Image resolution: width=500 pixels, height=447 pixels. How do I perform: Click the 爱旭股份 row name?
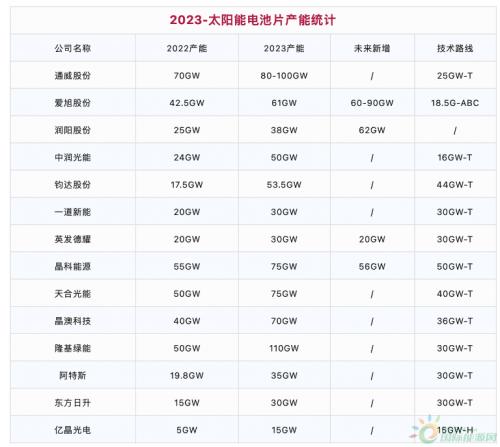point(73,103)
